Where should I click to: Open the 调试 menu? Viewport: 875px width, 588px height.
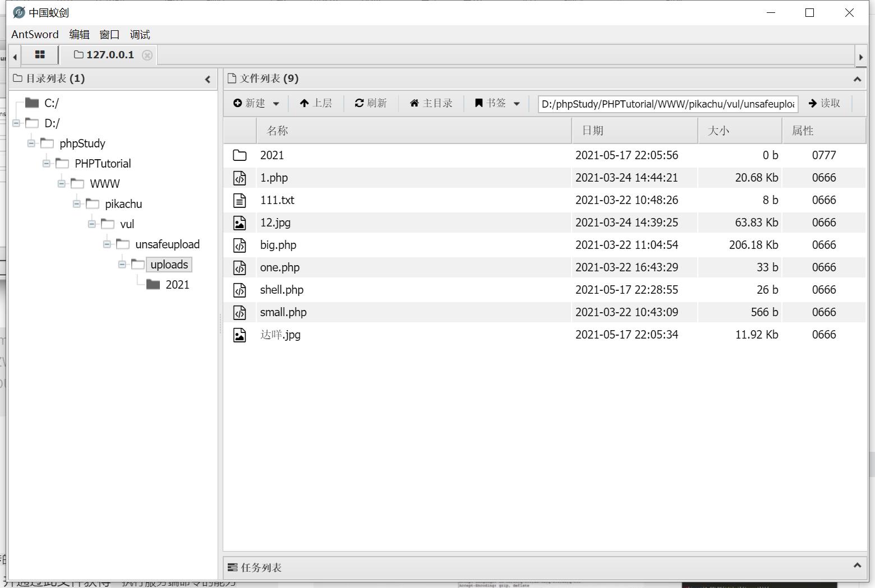(x=140, y=34)
